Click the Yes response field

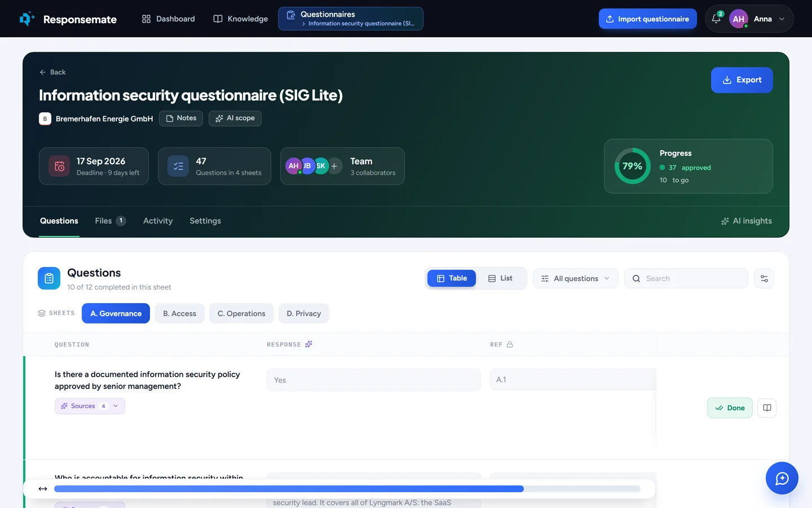click(x=373, y=380)
